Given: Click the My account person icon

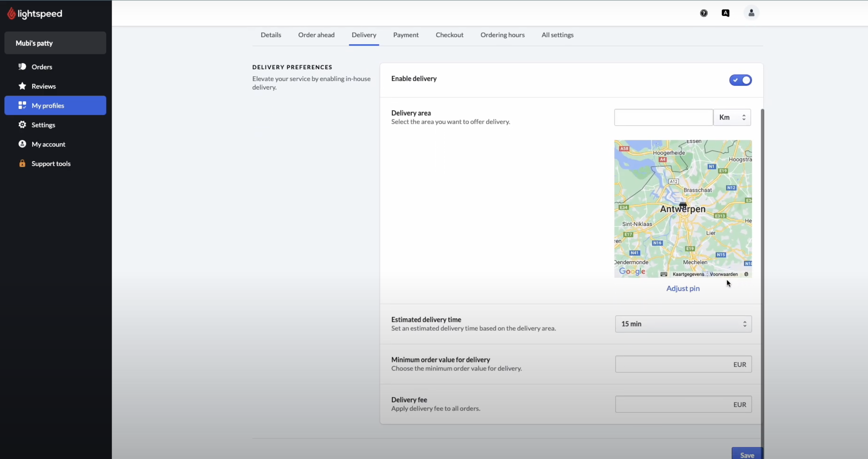Looking at the screenshot, I should tap(22, 144).
